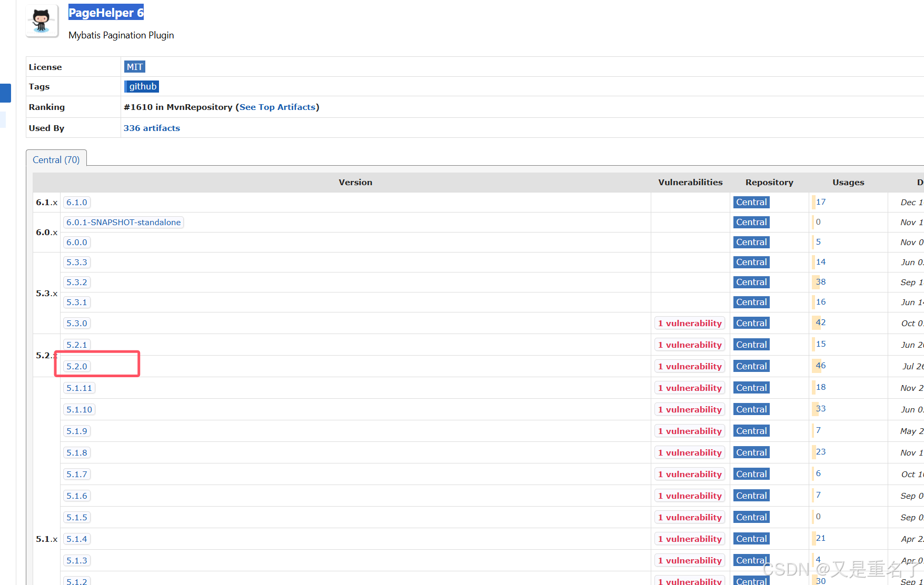Click Central repository badge for 6.0.0

pyautogui.click(x=751, y=242)
